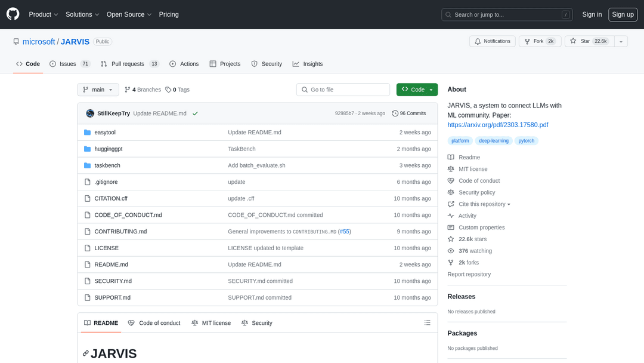Select the deep-learning topic tag
Screen dimensions: 644x363
pyautogui.click(x=493, y=141)
